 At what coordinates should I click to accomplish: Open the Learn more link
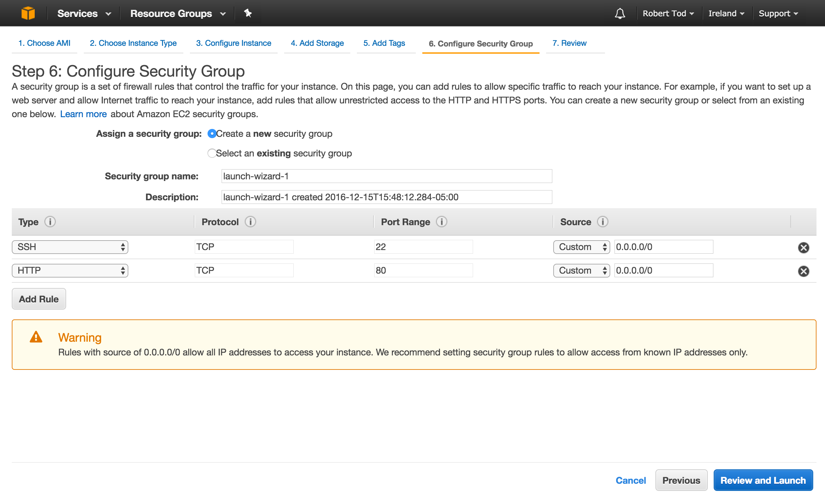83,114
